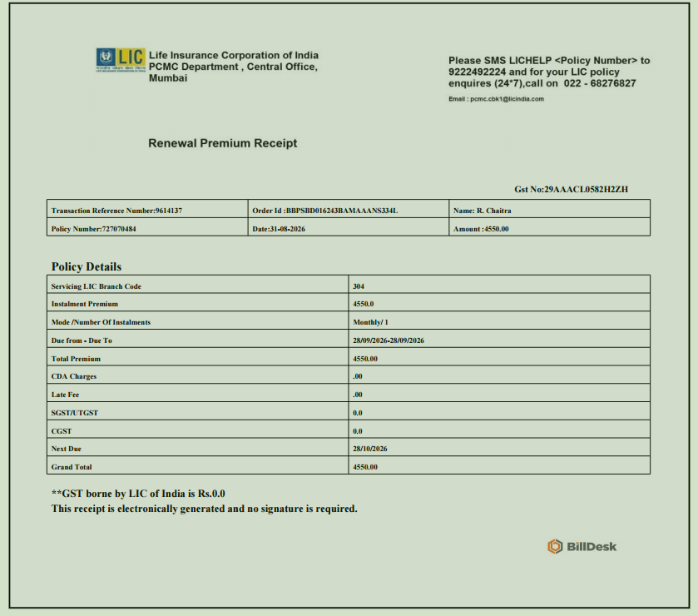The height and width of the screenshot is (616, 698).
Task: Click the 'Late Fee' label
Action: (65, 395)
